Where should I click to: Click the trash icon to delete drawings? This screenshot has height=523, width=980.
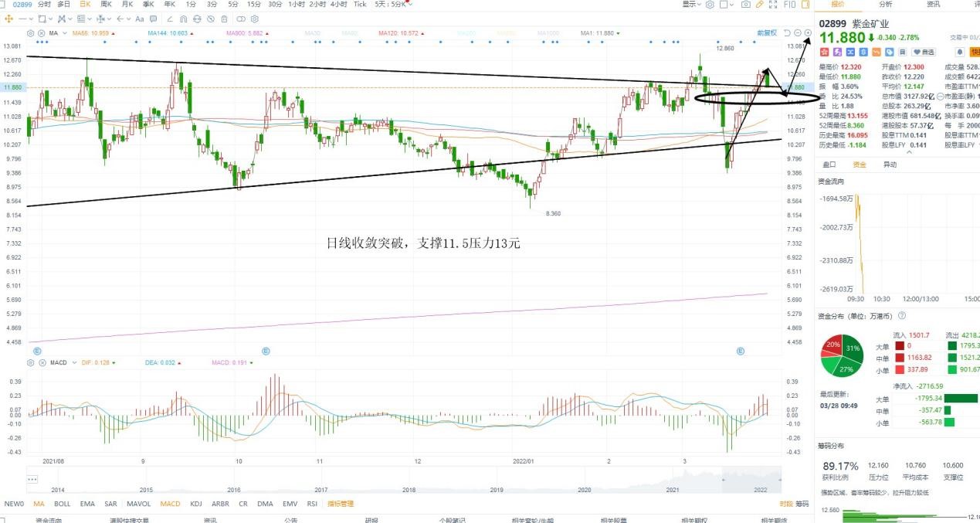[224, 19]
